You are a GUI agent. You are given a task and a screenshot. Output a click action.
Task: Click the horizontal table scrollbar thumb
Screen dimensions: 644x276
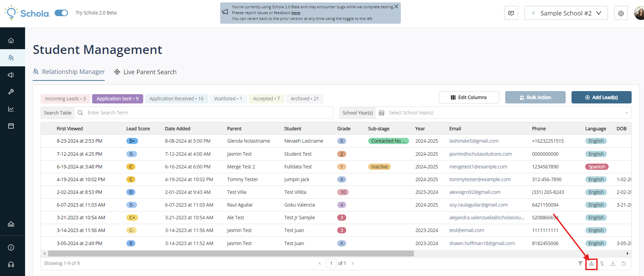click(231, 254)
